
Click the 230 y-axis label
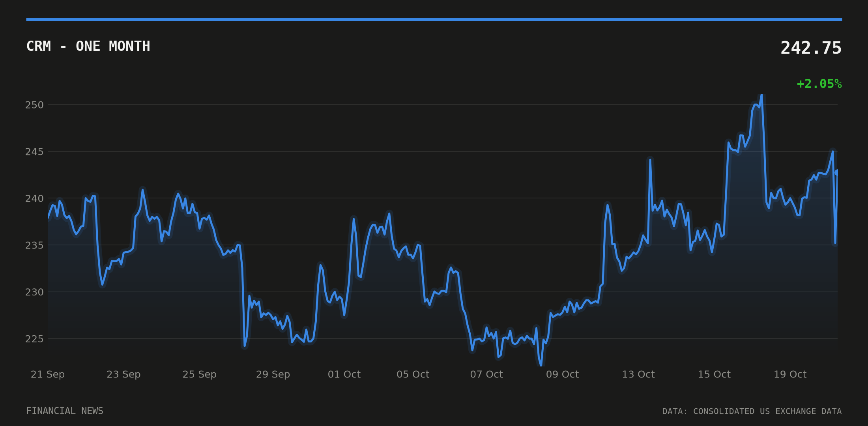pyautogui.click(x=34, y=292)
